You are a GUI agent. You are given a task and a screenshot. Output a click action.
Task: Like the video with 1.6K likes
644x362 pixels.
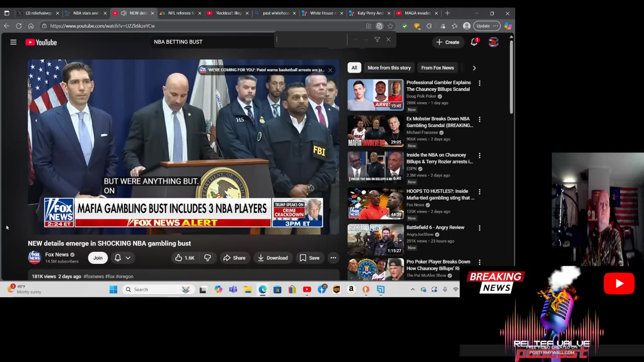(x=185, y=258)
